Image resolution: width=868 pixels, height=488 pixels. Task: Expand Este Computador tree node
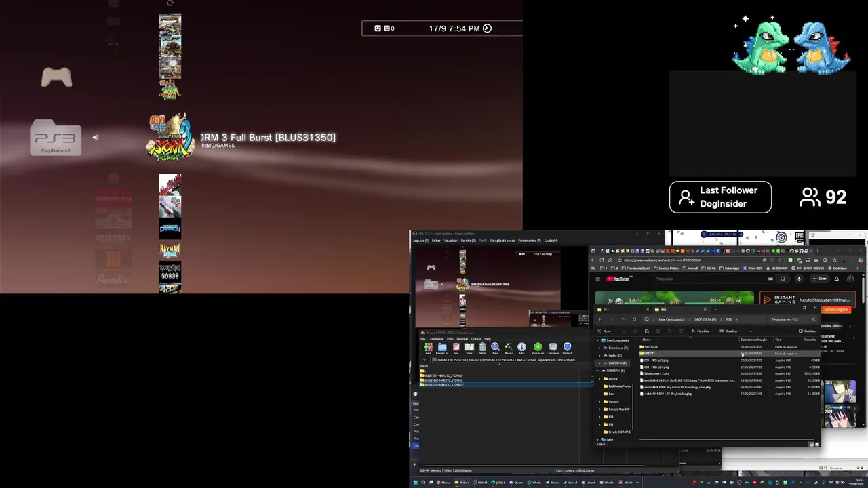click(597, 340)
